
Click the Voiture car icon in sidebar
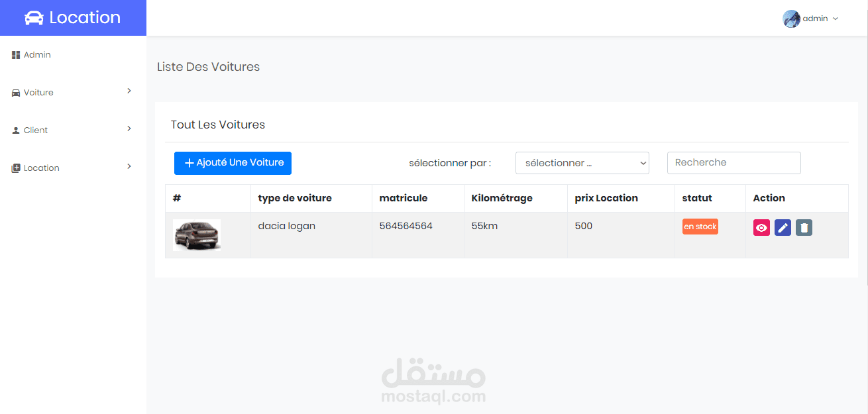click(16, 93)
